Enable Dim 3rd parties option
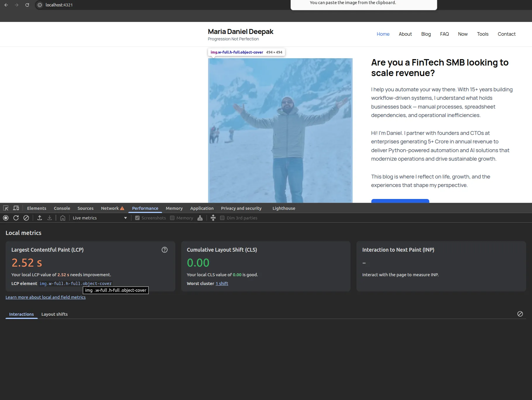The width and height of the screenshot is (532, 400). coord(222,218)
